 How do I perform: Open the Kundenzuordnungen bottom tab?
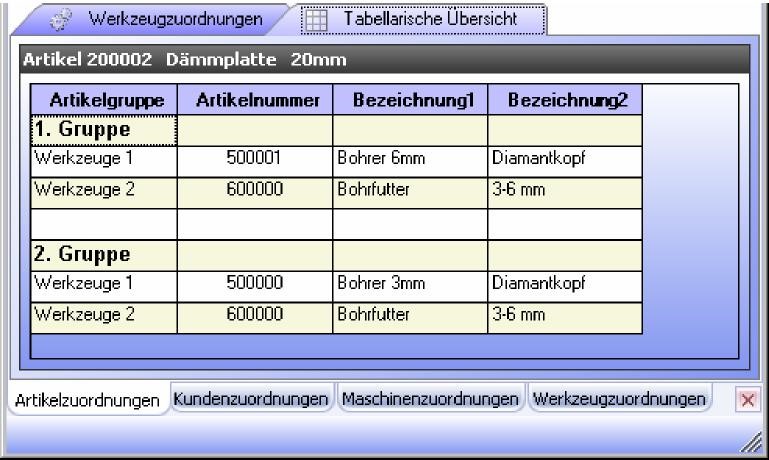click(251, 399)
